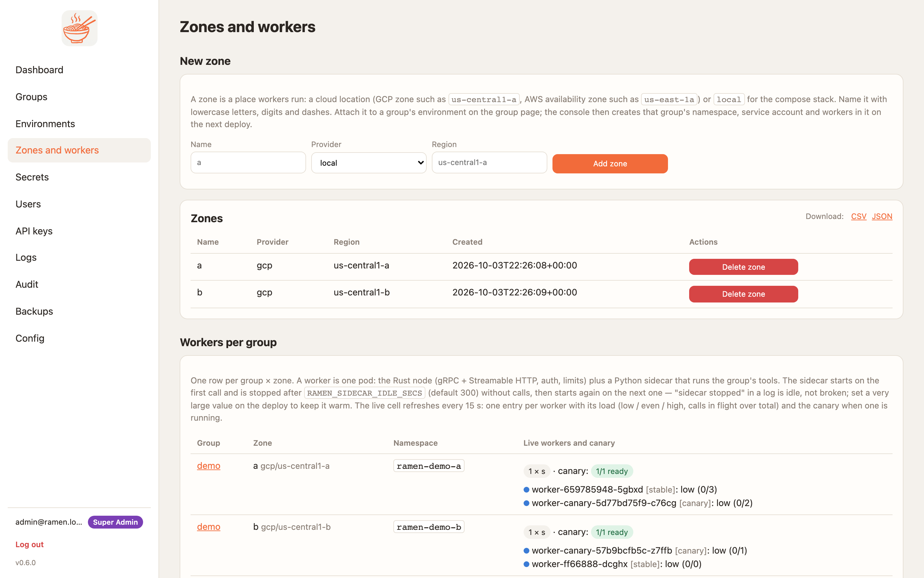The height and width of the screenshot is (578, 924).
Task: Open demo group link for zone b
Action: [x=209, y=527]
